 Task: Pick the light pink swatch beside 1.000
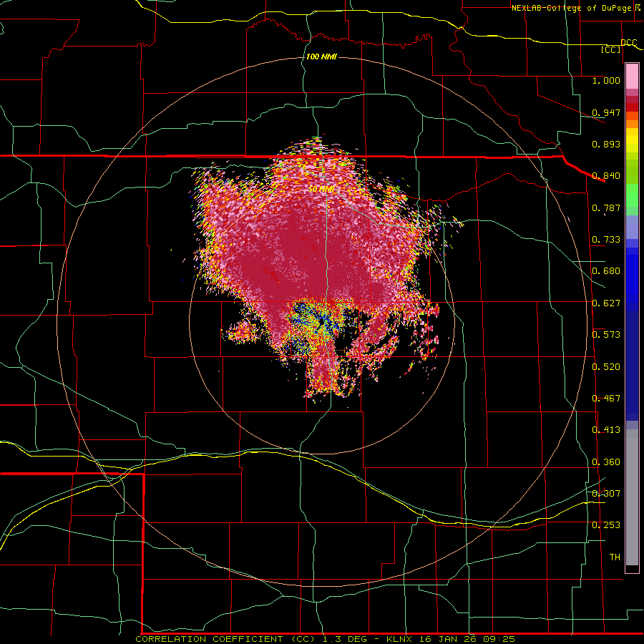click(x=632, y=77)
